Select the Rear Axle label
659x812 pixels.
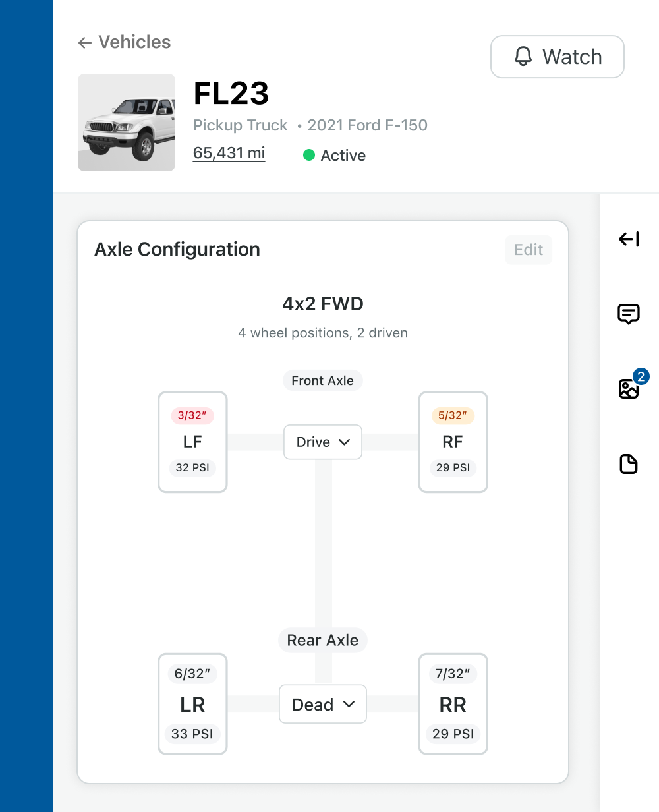(x=322, y=640)
